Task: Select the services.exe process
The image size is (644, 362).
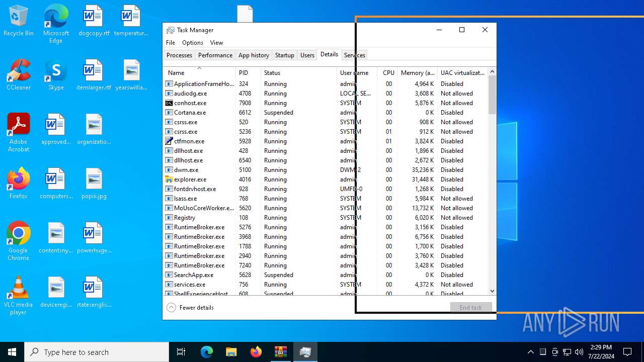Action: (326, 285)
